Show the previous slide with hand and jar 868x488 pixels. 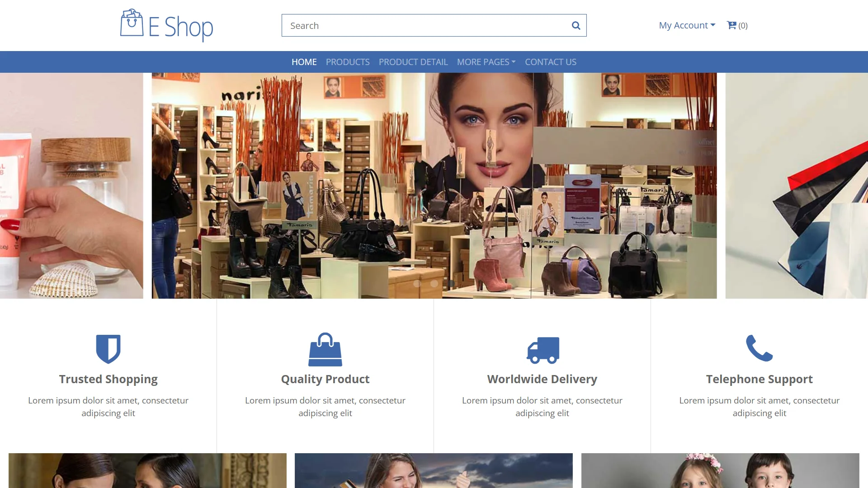pyautogui.click(x=71, y=185)
